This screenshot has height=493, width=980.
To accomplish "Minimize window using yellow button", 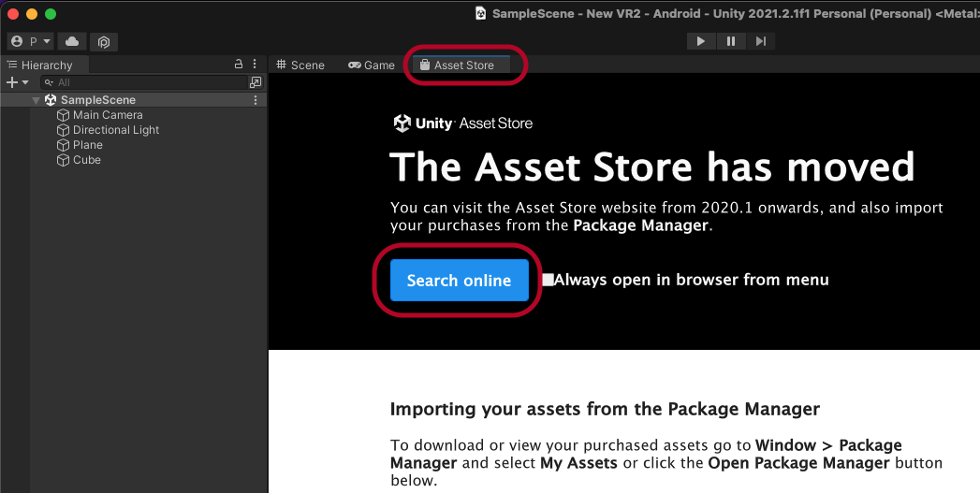I will click(32, 14).
